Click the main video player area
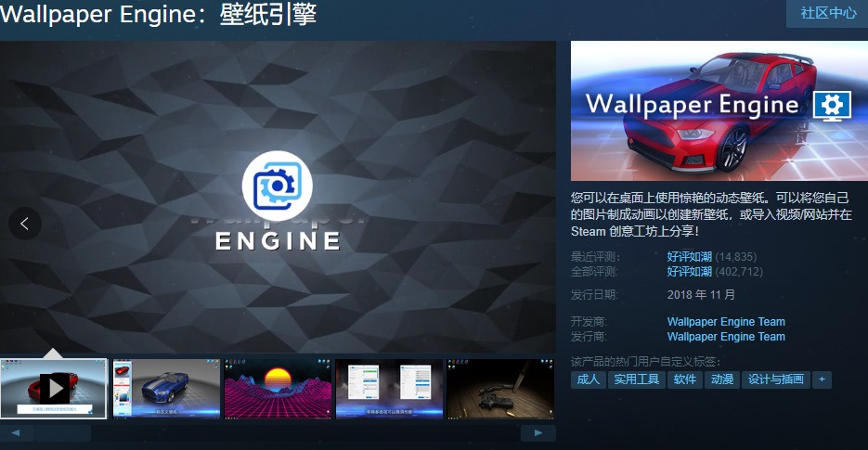868x450 pixels. click(278, 197)
